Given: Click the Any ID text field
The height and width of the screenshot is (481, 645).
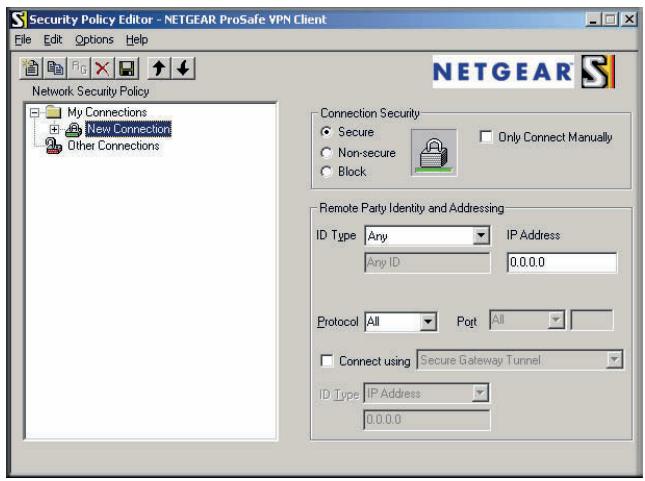Looking at the screenshot, I should [x=427, y=262].
